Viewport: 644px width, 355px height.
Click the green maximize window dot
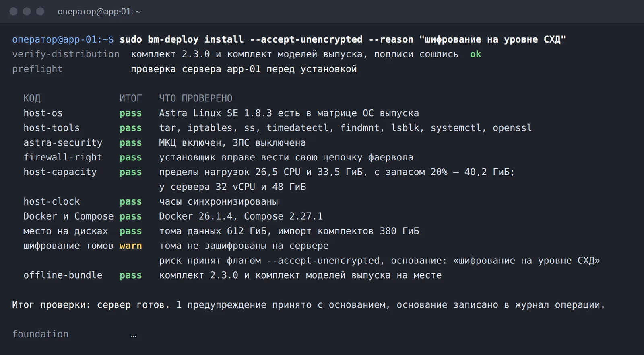[x=40, y=11]
